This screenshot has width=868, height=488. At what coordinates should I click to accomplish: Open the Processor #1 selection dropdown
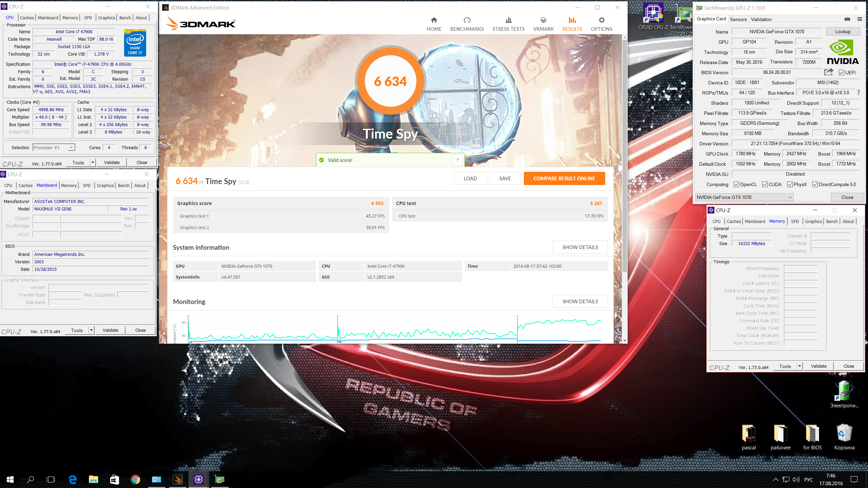(71, 147)
